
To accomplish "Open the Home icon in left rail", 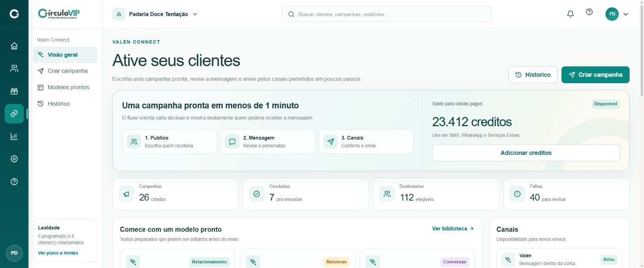I will pos(14,46).
